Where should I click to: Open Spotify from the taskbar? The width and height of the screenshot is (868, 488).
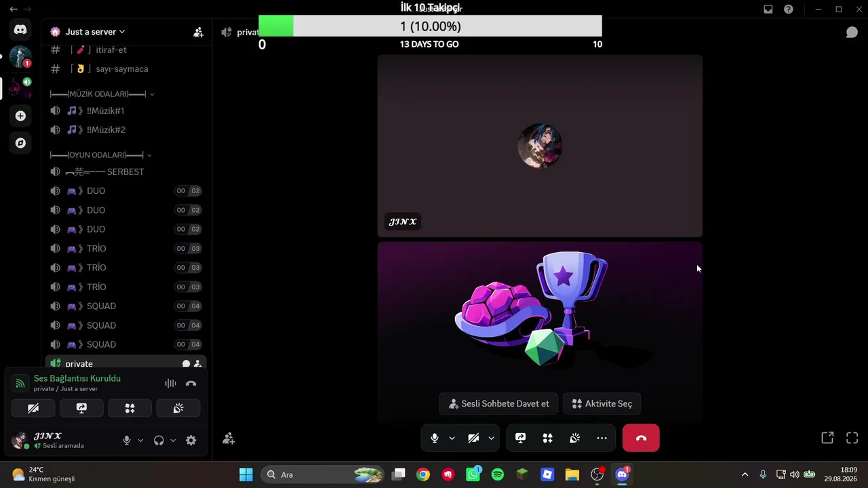tap(498, 474)
